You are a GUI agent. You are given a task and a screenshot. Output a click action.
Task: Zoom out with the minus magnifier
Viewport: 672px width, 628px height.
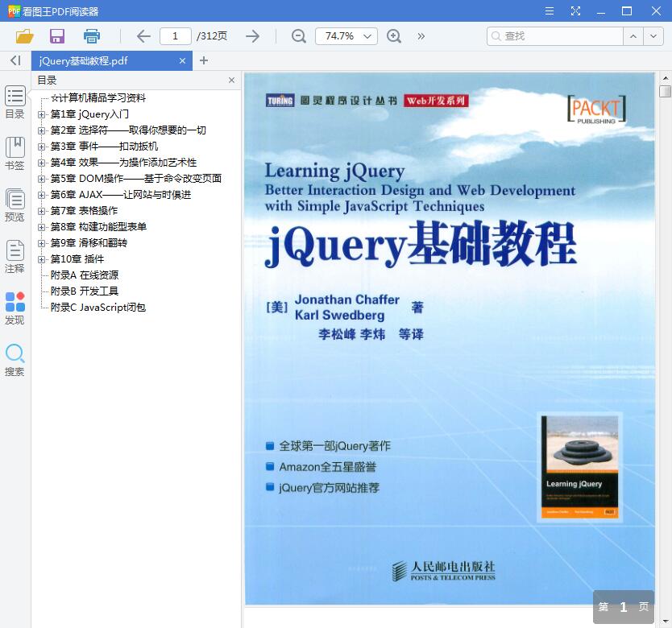click(299, 36)
